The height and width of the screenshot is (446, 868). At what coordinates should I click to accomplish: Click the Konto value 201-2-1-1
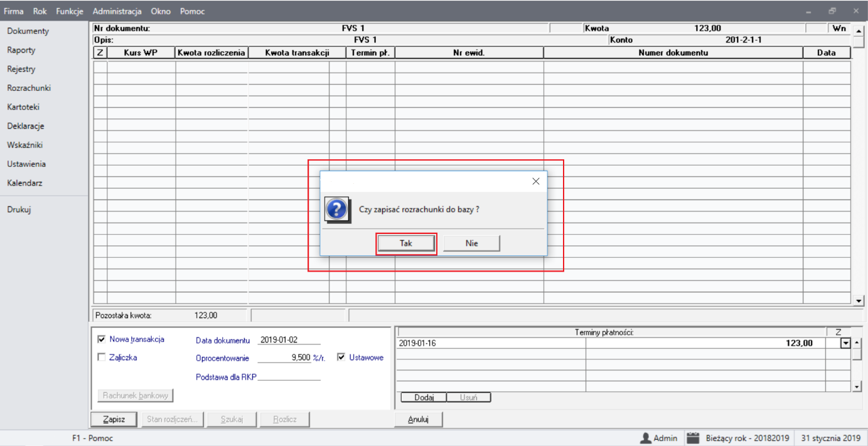[x=744, y=40]
